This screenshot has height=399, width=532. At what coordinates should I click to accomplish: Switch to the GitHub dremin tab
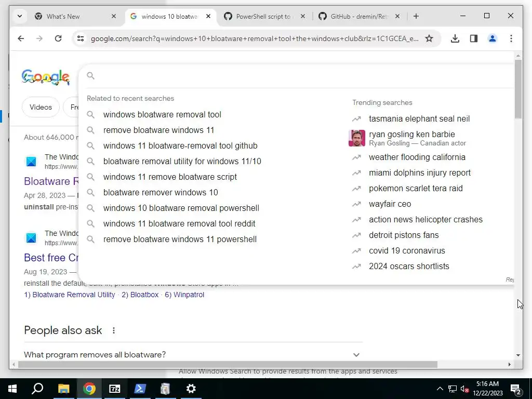[358, 16]
